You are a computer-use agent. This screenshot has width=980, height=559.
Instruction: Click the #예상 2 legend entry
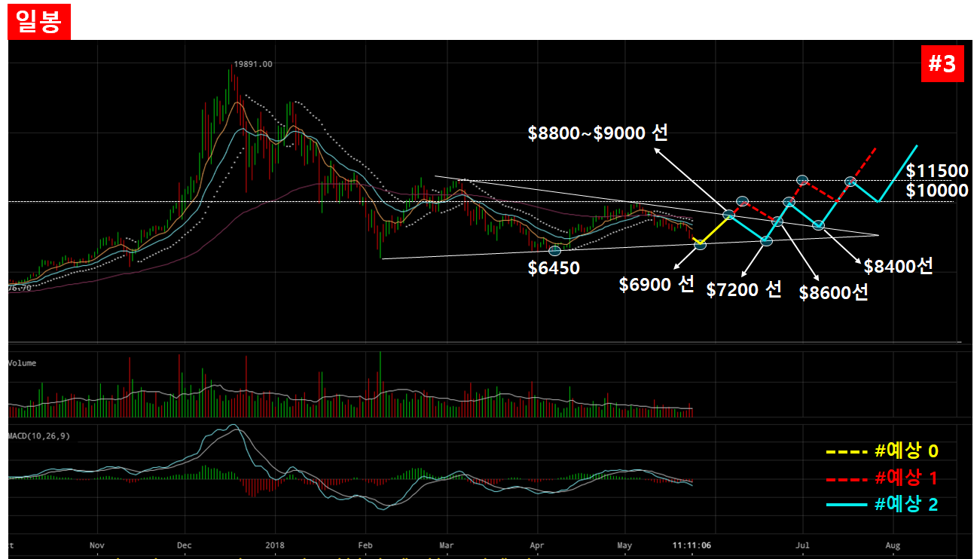click(882, 504)
